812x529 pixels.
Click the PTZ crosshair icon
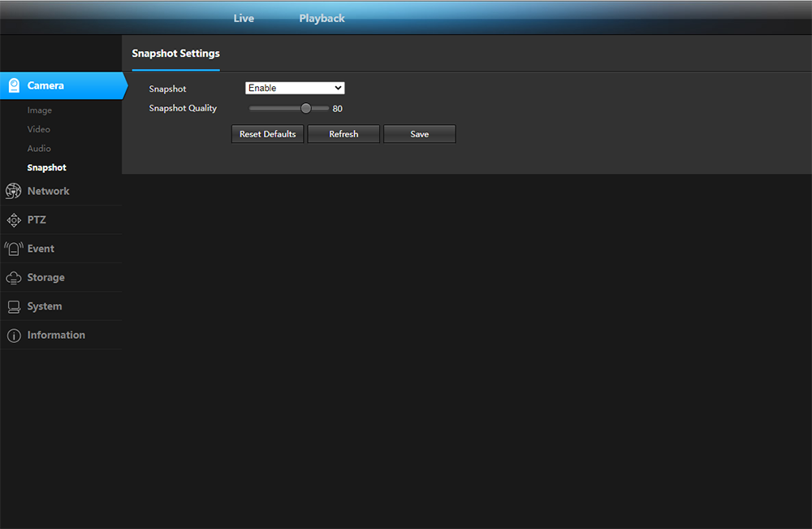point(13,220)
